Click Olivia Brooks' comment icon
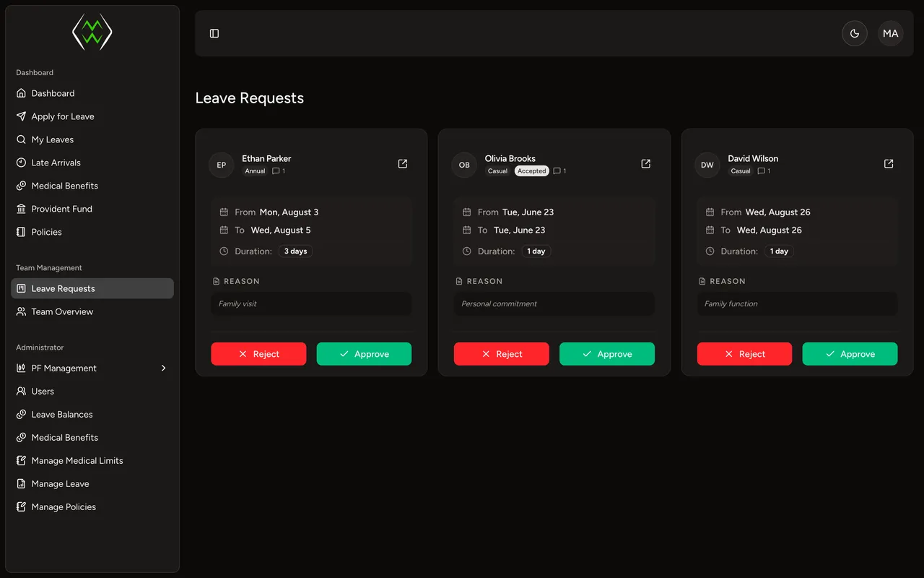The image size is (924, 578). click(x=557, y=171)
